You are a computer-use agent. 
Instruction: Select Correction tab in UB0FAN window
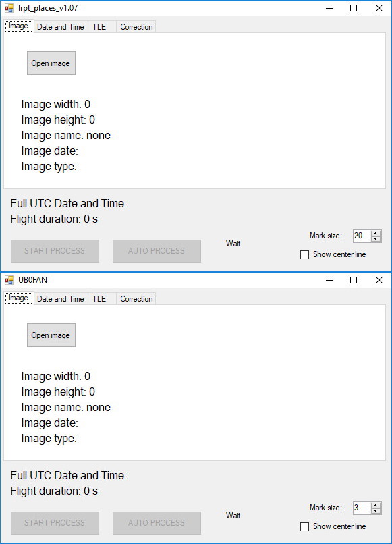(136, 299)
